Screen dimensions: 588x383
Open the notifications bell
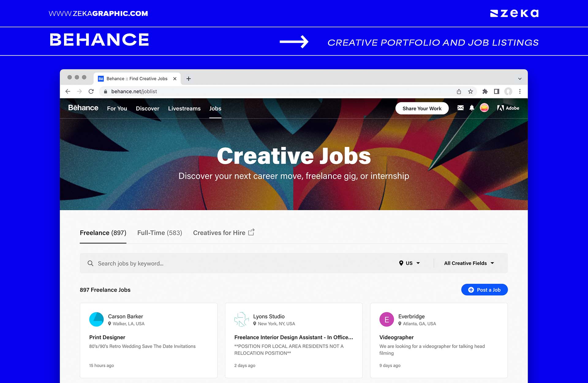[472, 108]
